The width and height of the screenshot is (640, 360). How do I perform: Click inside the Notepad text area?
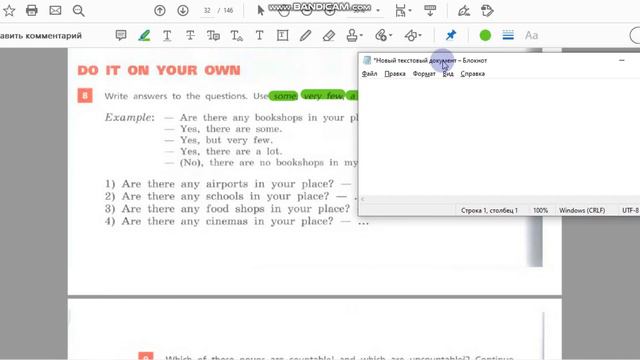click(x=499, y=137)
